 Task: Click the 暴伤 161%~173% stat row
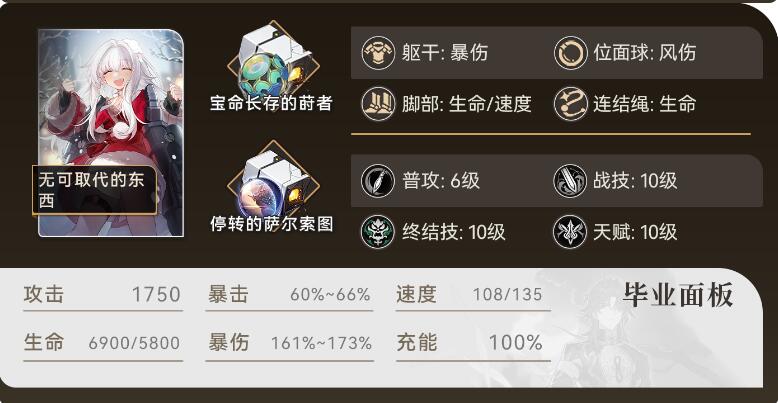point(289,344)
